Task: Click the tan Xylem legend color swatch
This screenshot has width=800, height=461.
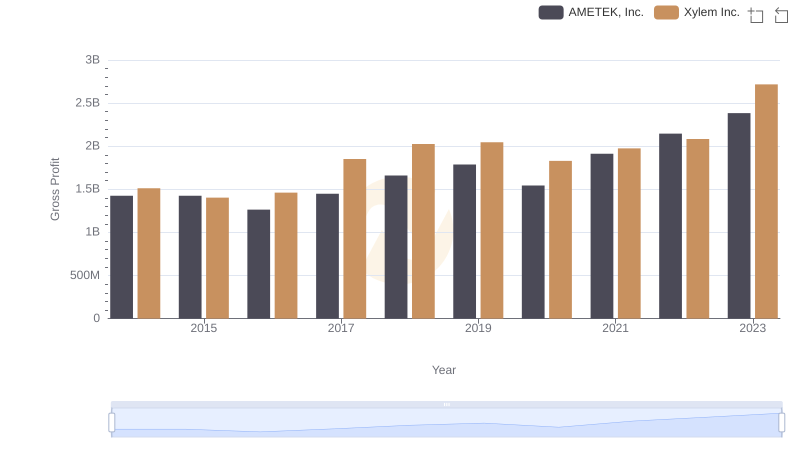Action: coord(666,12)
